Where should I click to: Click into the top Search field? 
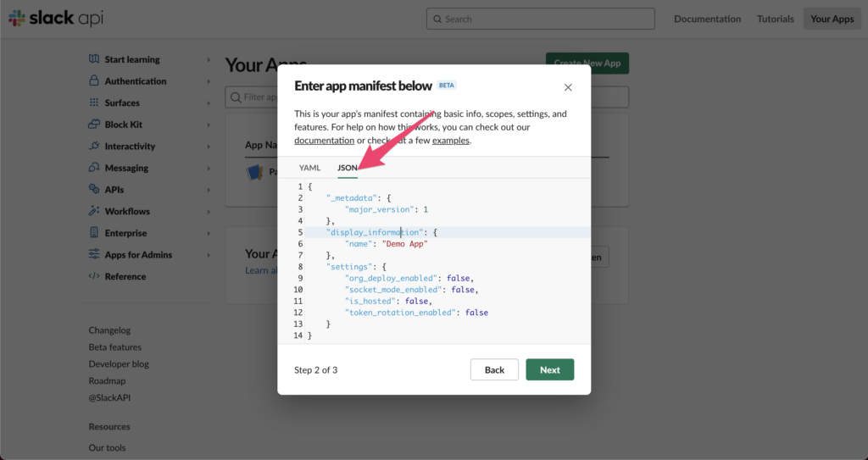click(x=541, y=19)
